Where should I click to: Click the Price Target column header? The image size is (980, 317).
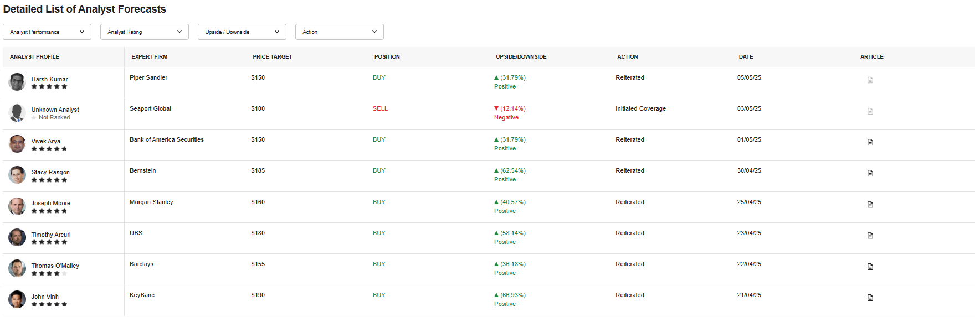tap(272, 57)
